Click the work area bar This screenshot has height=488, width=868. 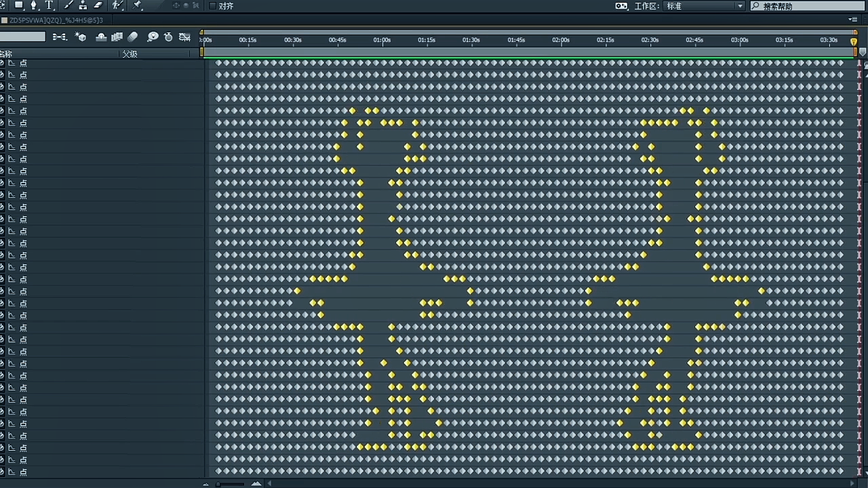pos(529,52)
